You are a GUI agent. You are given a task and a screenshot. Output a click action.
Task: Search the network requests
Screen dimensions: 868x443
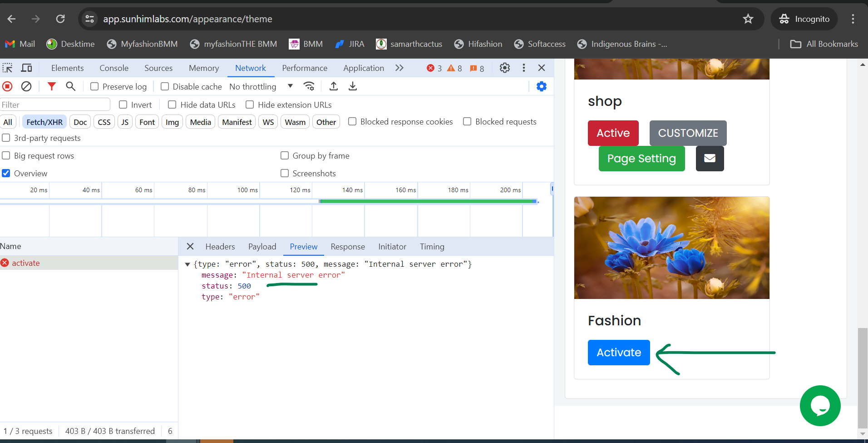pos(70,86)
